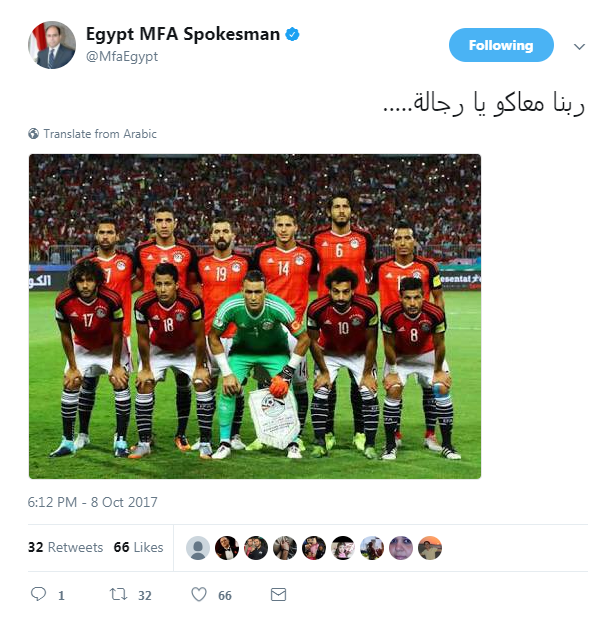Image resolution: width=608 pixels, height=632 pixels.
Task: Click the blue verified badge
Action: click(292, 35)
